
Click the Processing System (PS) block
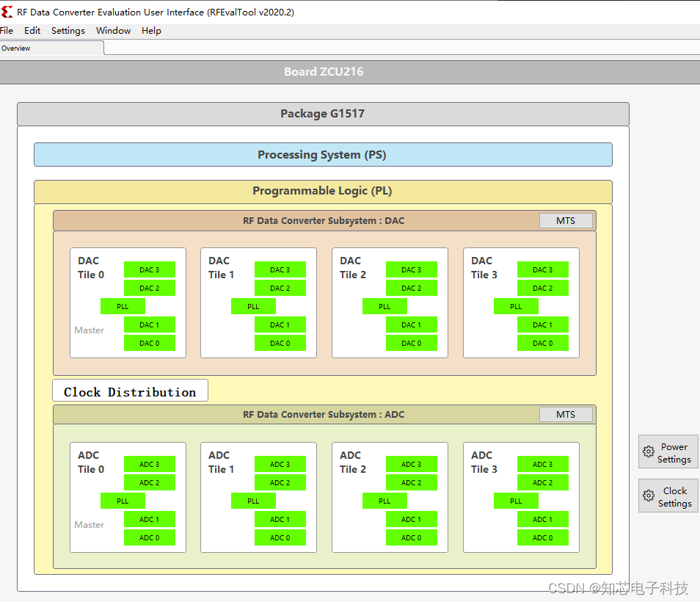(x=323, y=154)
